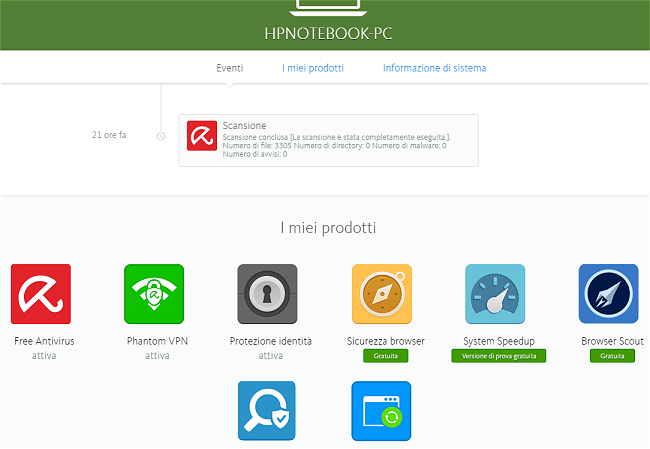Switch to the Eventi tab

click(x=230, y=68)
